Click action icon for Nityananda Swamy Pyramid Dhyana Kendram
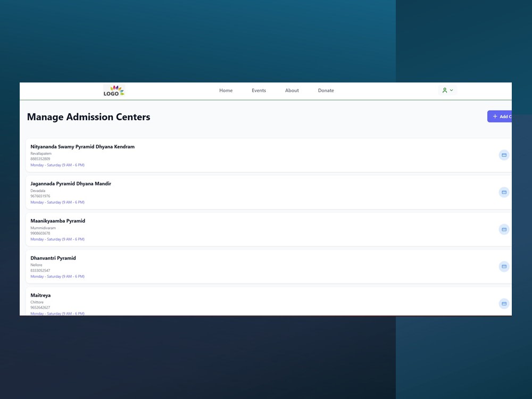Image resolution: width=532 pixels, height=399 pixels. (x=504, y=155)
